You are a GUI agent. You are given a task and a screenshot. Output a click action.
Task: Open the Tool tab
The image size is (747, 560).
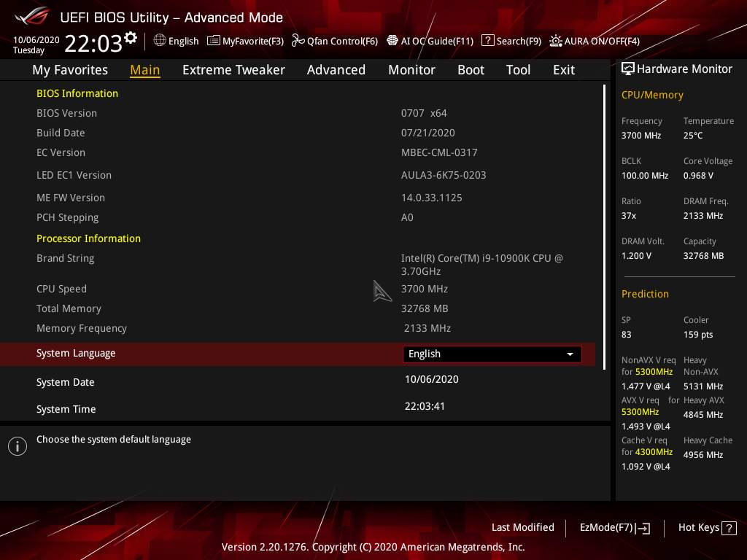tap(518, 70)
